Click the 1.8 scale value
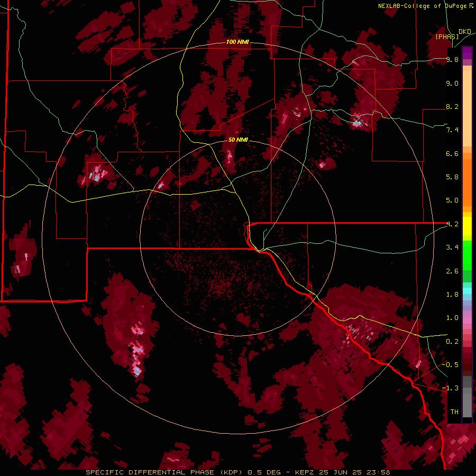The width and height of the screenshot is (476, 476). 452,295
